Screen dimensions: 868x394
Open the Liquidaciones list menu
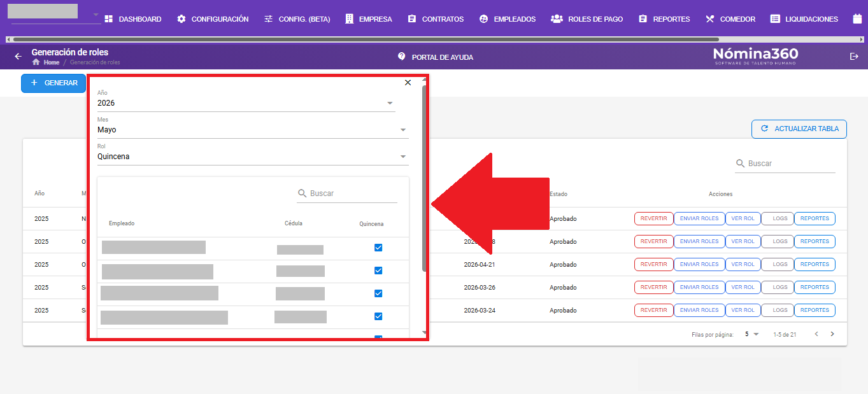pyautogui.click(x=804, y=19)
